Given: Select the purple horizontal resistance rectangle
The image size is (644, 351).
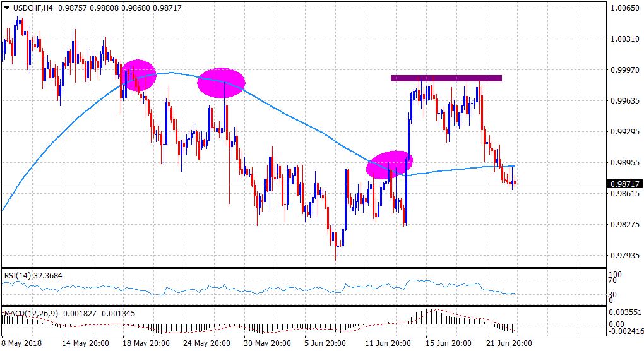Looking at the screenshot, I should [446, 78].
